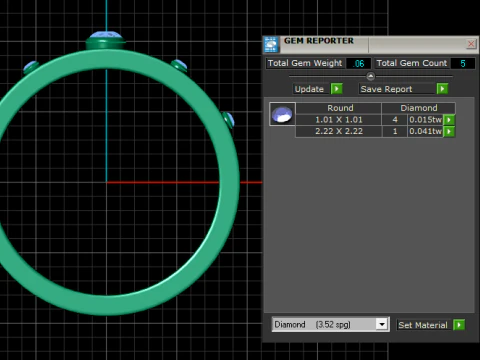Click the green arrow next to Save Report
Image resolution: width=480 pixels, height=360 pixels.
[x=442, y=89]
